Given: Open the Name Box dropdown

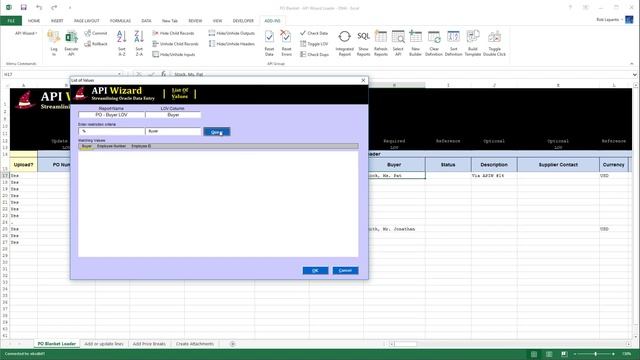Looking at the screenshot, I should click(119, 75).
